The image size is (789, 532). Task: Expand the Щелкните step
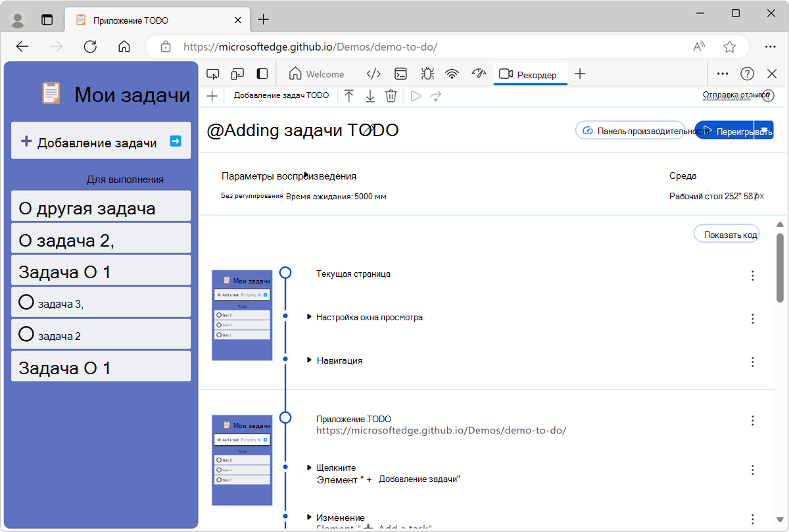[x=309, y=468]
